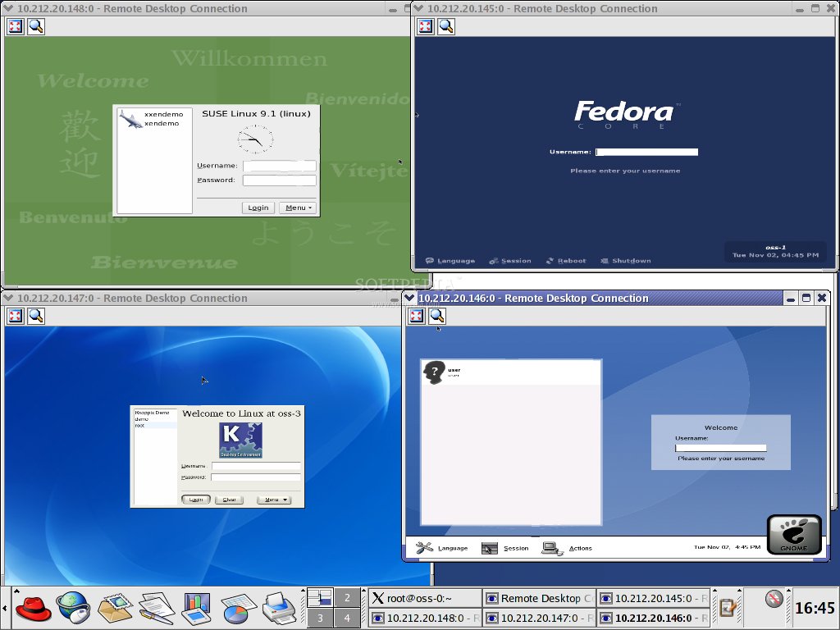Click the panel hide arrow at left edge
Image resolution: width=840 pixels, height=630 pixels.
click(4, 609)
